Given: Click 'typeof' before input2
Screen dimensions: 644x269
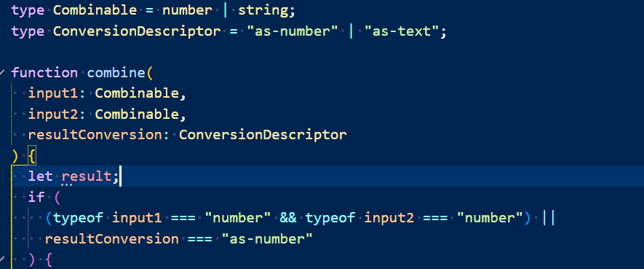Looking at the screenshot, I should [330, 218].
